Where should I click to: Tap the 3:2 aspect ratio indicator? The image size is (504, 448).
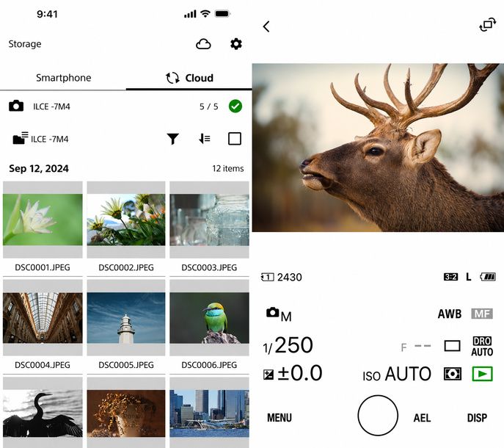click(x=450, y=277)
